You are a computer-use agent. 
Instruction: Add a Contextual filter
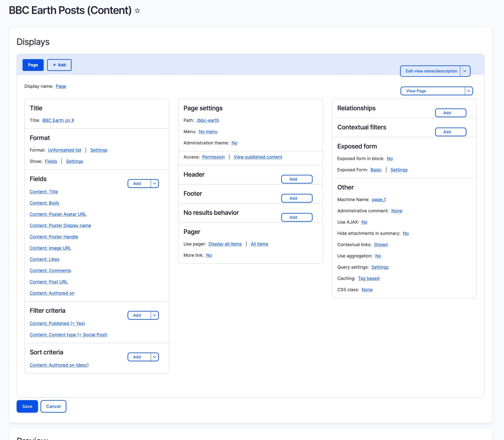(451, 132)
